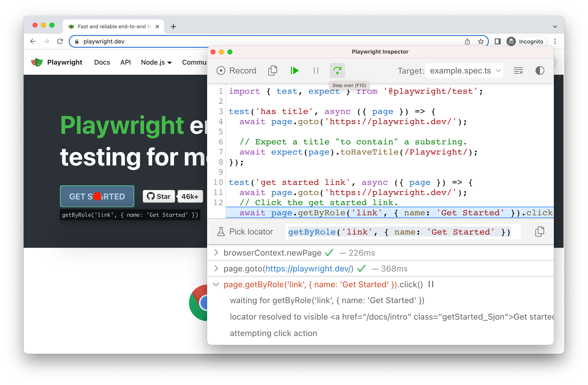Screen dimensions: 588x385
Task: Open the https://playwright.dev/ link in log
Action: point(308,268)
